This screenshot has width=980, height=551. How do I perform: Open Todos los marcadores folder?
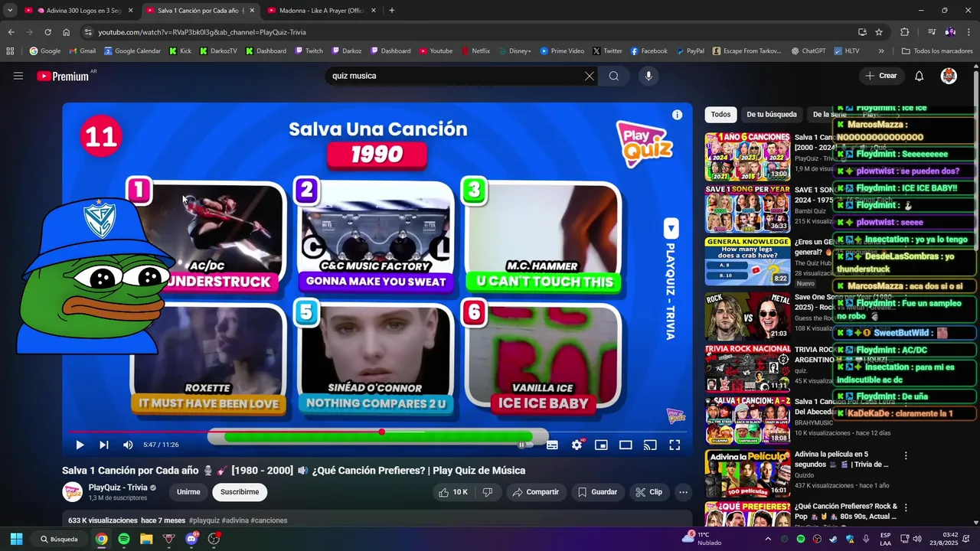coord(937,51)
